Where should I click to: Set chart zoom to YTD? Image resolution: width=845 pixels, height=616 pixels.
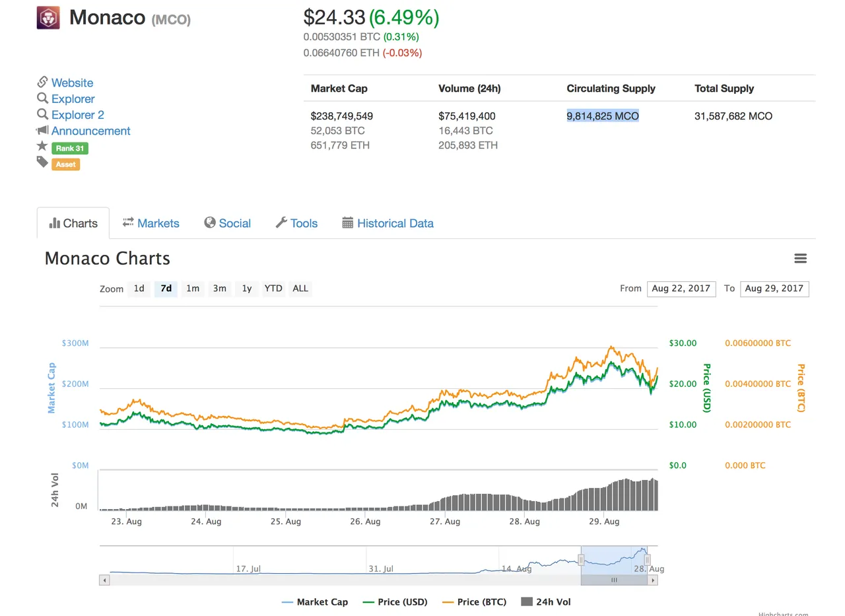tap(273, 289)
